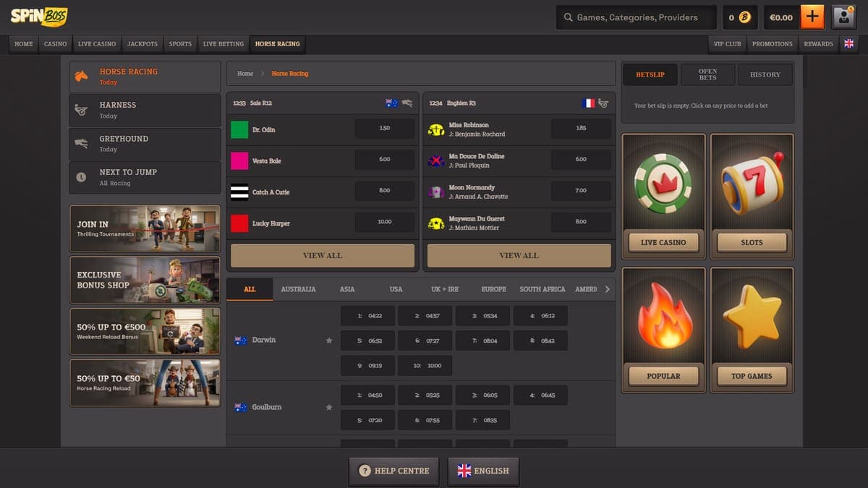Click Miss Robinson jockey silks icon

(436, 129)
